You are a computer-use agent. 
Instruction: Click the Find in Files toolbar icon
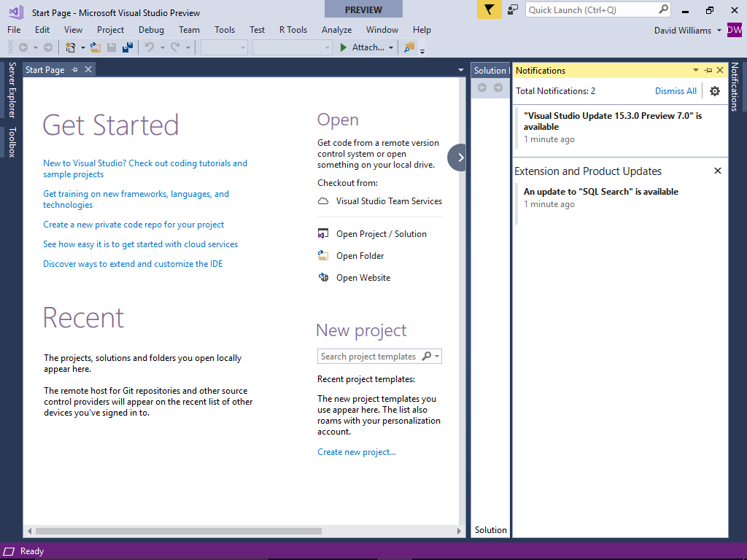(x=409, y=47)
